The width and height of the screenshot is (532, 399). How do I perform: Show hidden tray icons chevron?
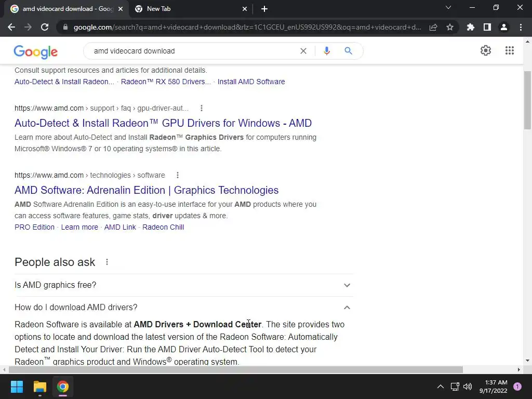tap(441, 387)
